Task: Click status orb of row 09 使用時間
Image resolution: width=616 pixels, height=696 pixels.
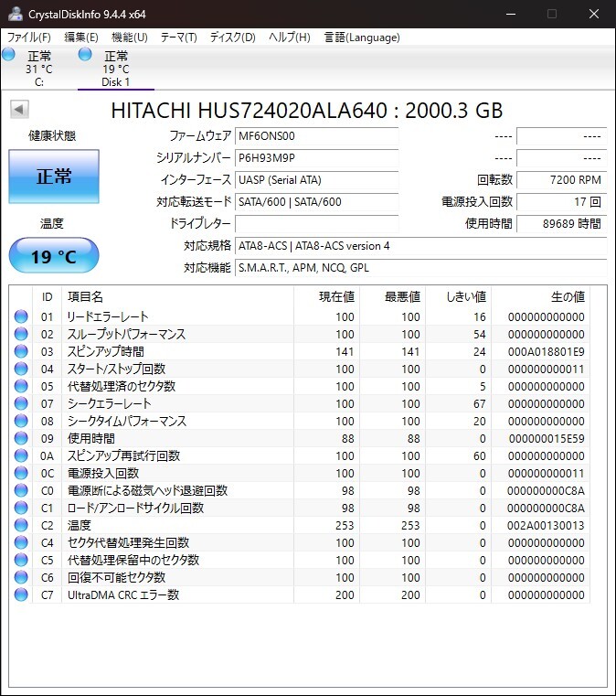Action: (x=21, y=438)
